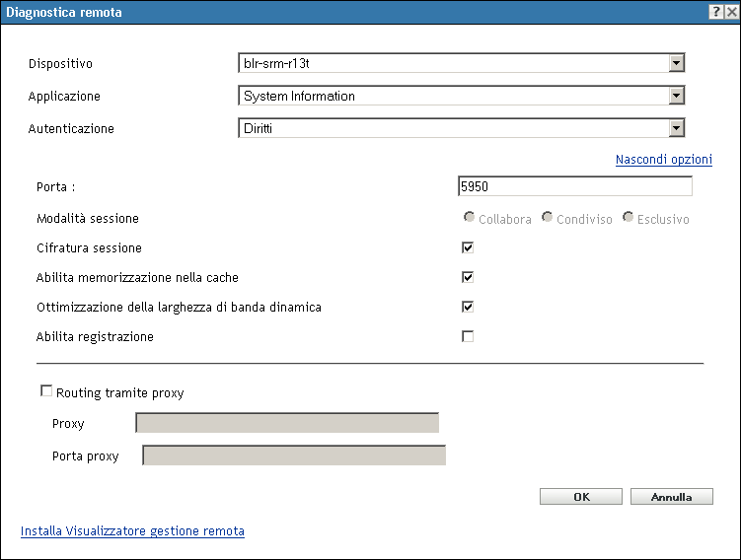
Task: Open Installa Visualizzatore gestione remota link
Action: (x=132, y=531)
